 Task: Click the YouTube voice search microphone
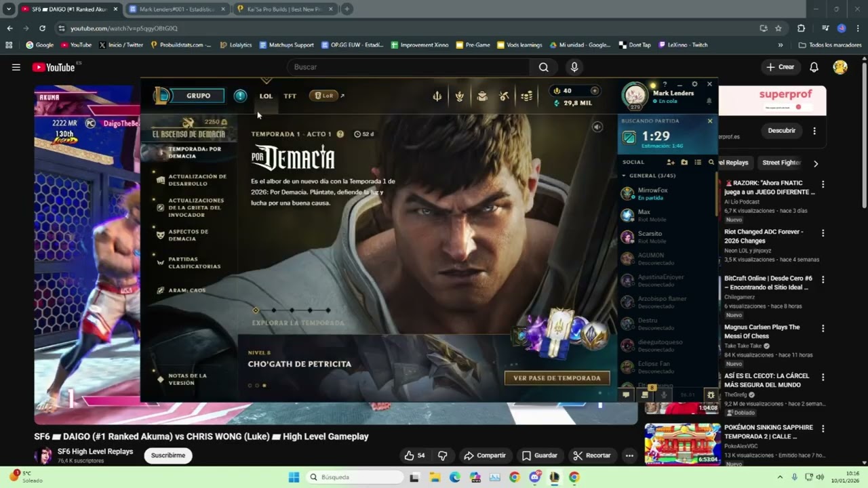click(574, 67)
